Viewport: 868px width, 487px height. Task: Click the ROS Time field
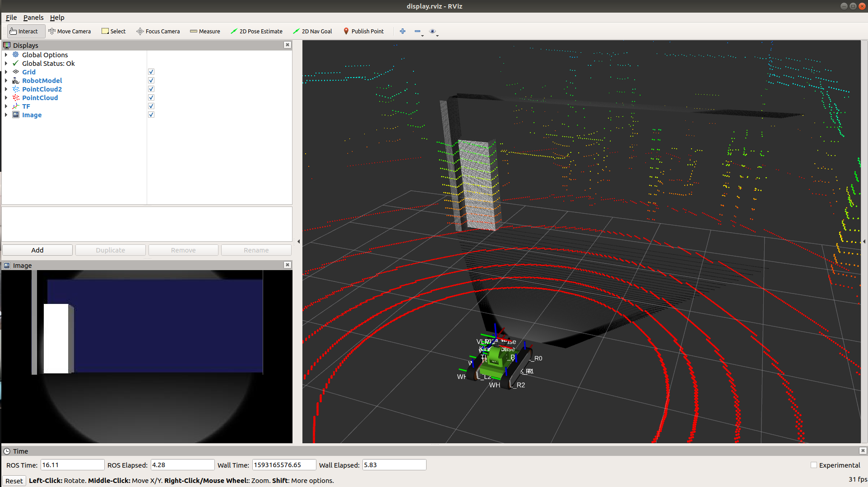pos(72,465)
